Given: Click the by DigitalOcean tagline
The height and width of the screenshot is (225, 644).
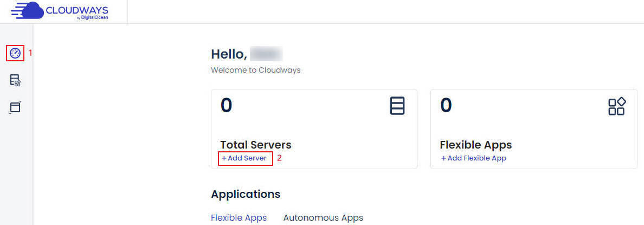Looking at the screenshot, I should (92, 18).
